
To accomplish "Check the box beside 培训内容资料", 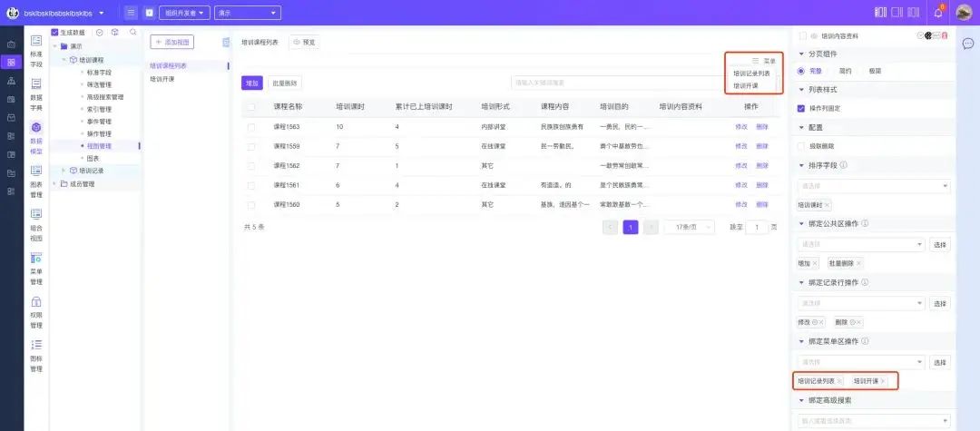I will [803, 36].
